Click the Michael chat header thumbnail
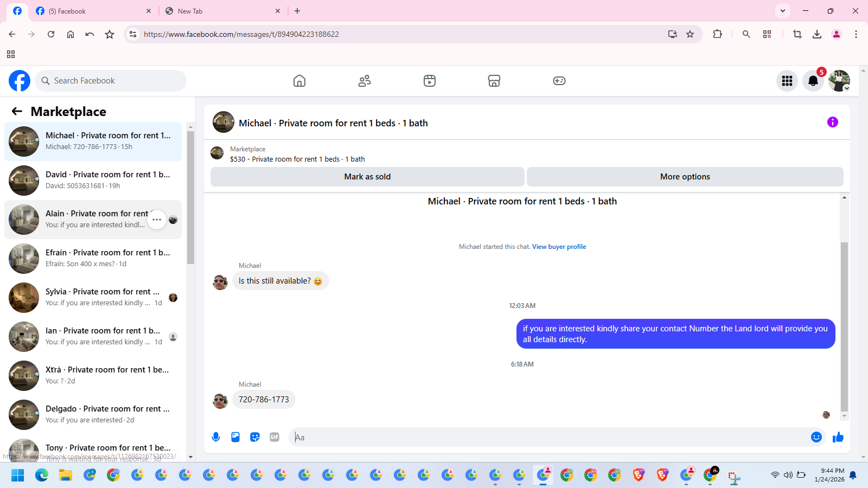Viewport: 868px width, 488px height. (x=224, y=122)
